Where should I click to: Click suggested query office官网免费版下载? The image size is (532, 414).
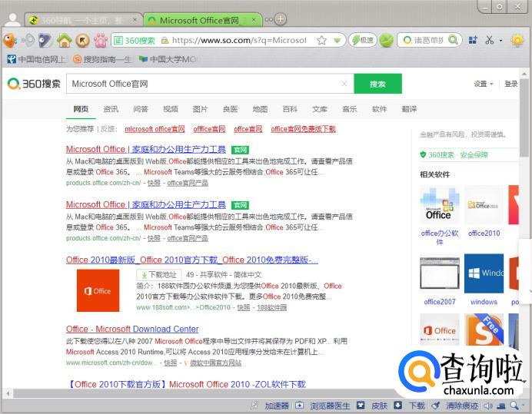[303, 129]
